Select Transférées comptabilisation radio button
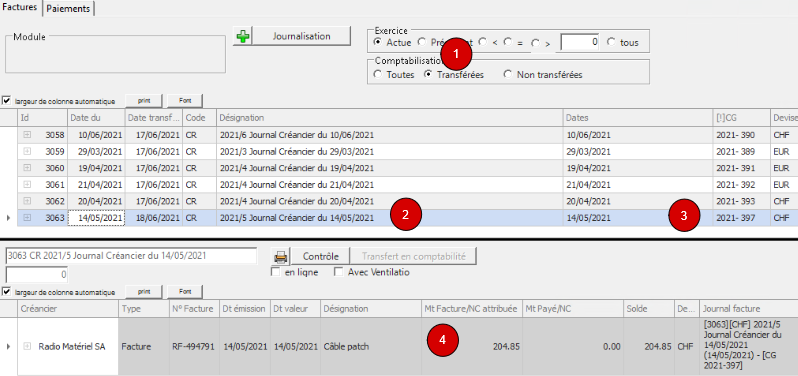Screen dimensions: 798x376 coord(429,74)
